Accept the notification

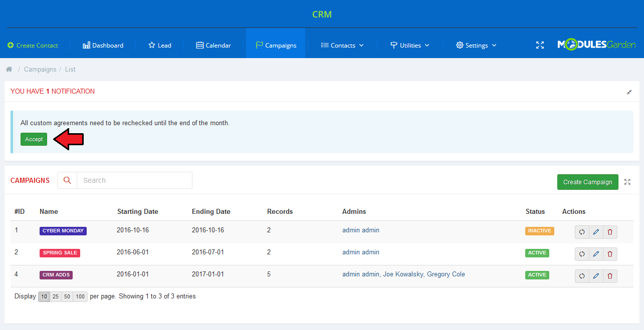pyautogui.click(x=34, y=139)
